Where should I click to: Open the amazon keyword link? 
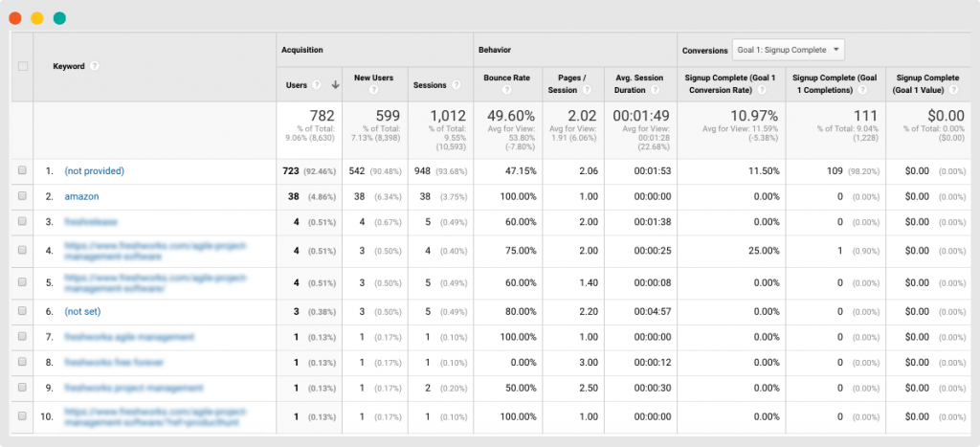(81, 196)
